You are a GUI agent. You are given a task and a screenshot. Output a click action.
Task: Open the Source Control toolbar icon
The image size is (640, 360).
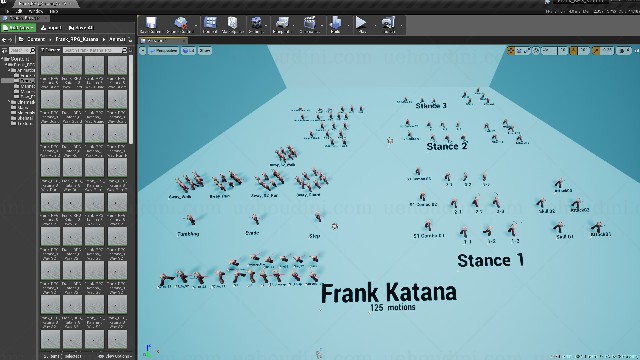click(180, 24)
